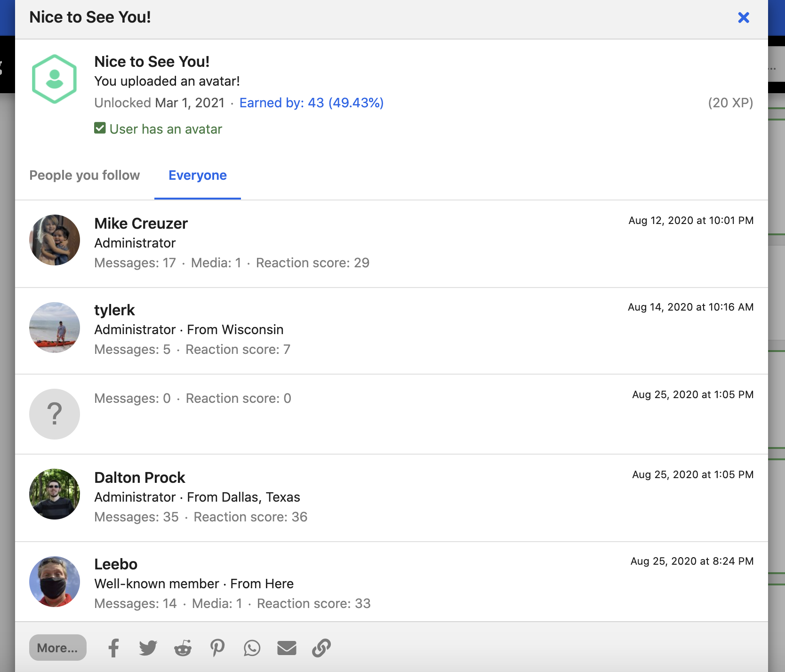
Task: Click the unknown user question-mark avatar
Action: 55,414
